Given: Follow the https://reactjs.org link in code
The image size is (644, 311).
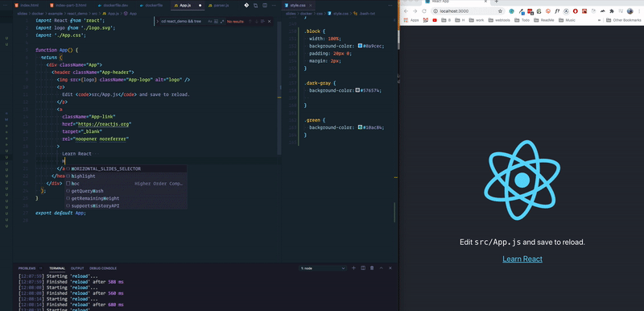Looking at the screenshot, I should point(105,124).
